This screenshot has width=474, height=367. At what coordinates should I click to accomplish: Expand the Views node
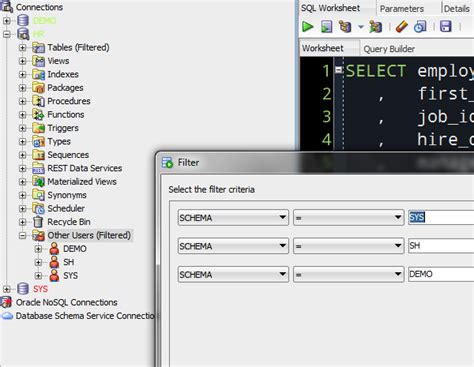pyautogui.click(x=22, y=61)
